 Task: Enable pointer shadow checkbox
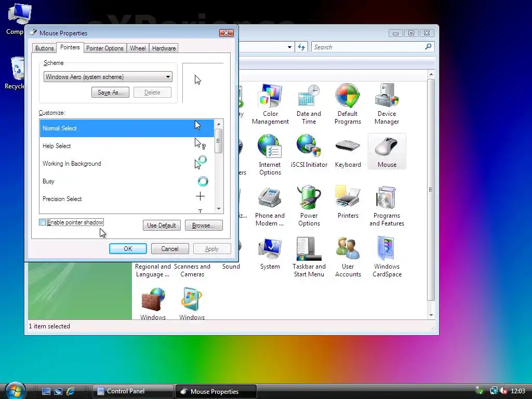tap(43, 222)
